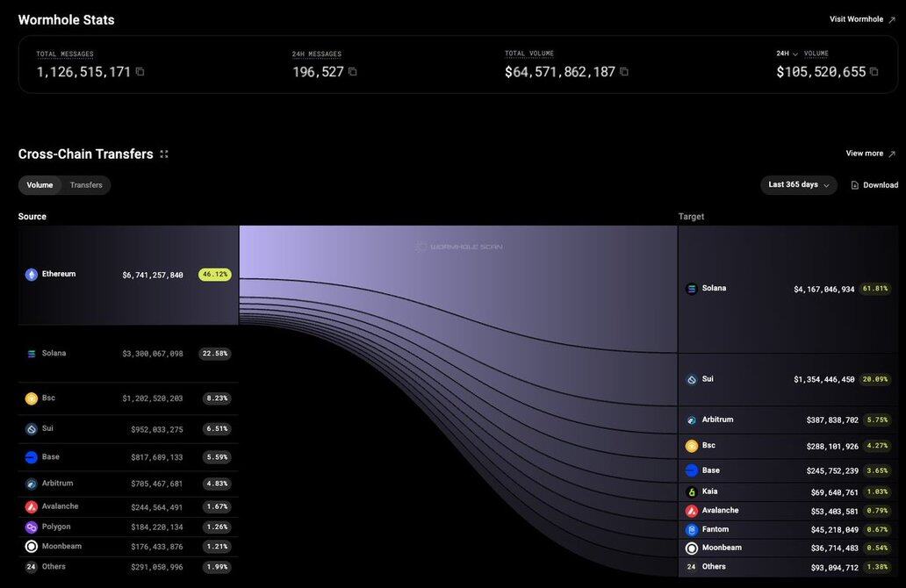Click the Avalanche target chain icon
This screenshot has width=906, height=588.
pos(692,511)
